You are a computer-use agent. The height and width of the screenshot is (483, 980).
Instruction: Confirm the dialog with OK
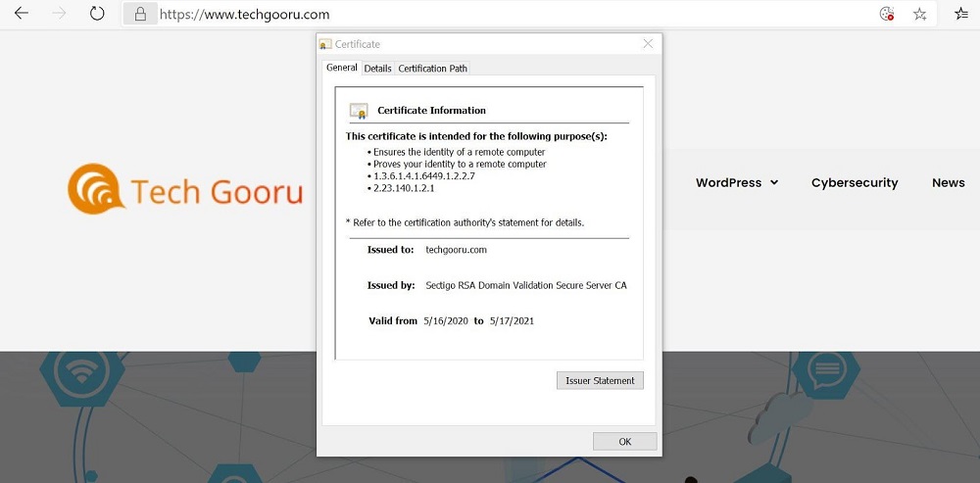pyautogui.click(x=625, y=441)
